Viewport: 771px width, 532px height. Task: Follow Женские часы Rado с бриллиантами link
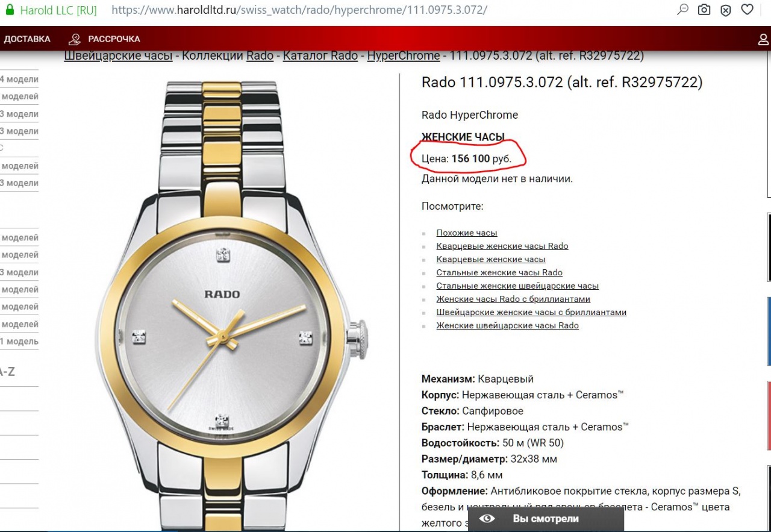click(513, 299)
